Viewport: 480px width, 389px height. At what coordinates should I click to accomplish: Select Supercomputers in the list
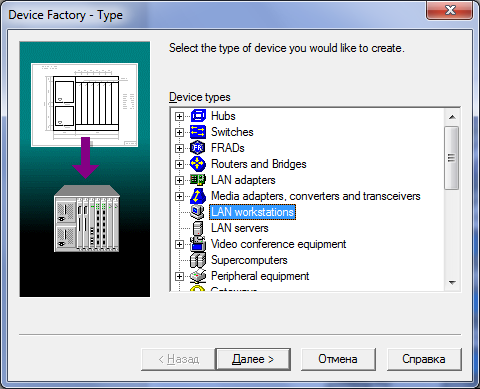tap(249, 260)
